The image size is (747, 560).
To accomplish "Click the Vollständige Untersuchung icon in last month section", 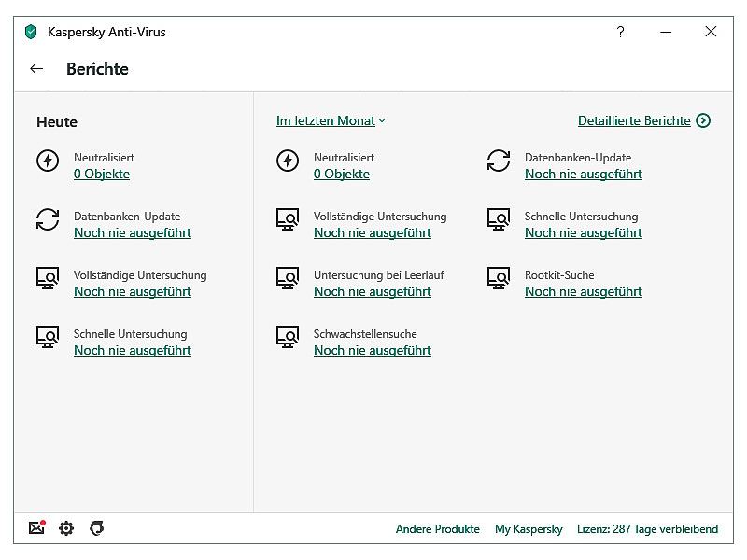I will tap(288, 219).
